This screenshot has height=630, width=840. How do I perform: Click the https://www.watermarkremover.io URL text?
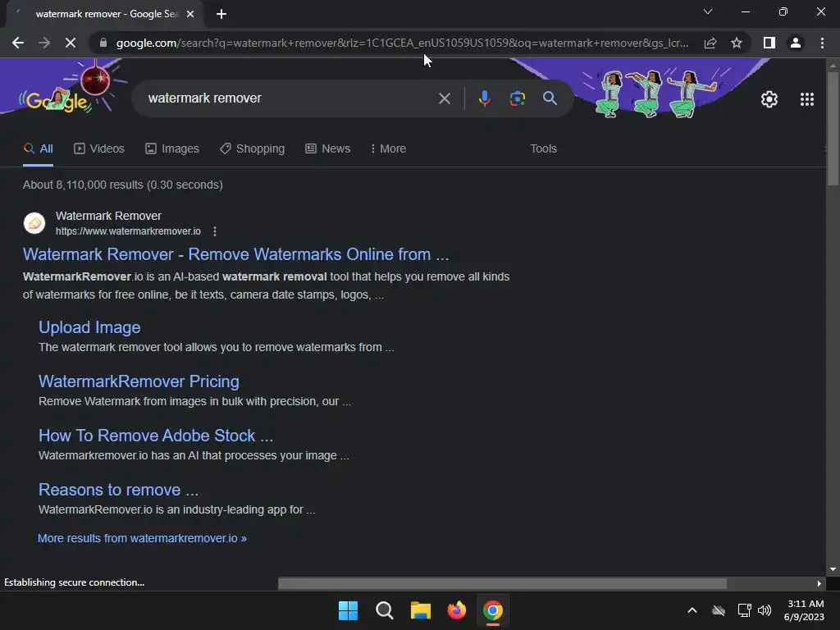coord(128,231)
